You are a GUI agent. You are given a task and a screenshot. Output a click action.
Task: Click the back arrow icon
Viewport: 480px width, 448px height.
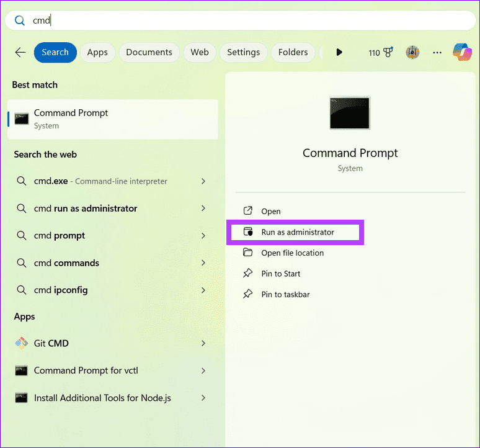[20, 53]
